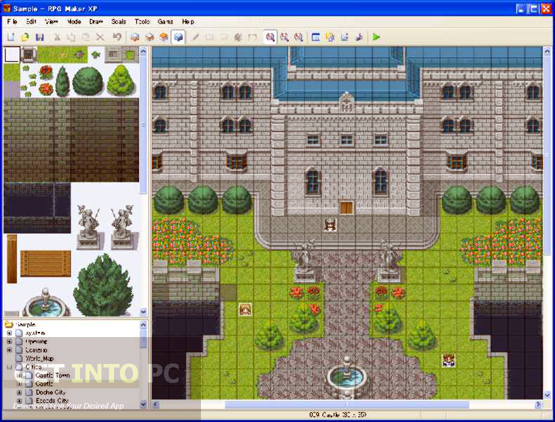
Task: Start playtest with green play button
Action: coord(376,37)
